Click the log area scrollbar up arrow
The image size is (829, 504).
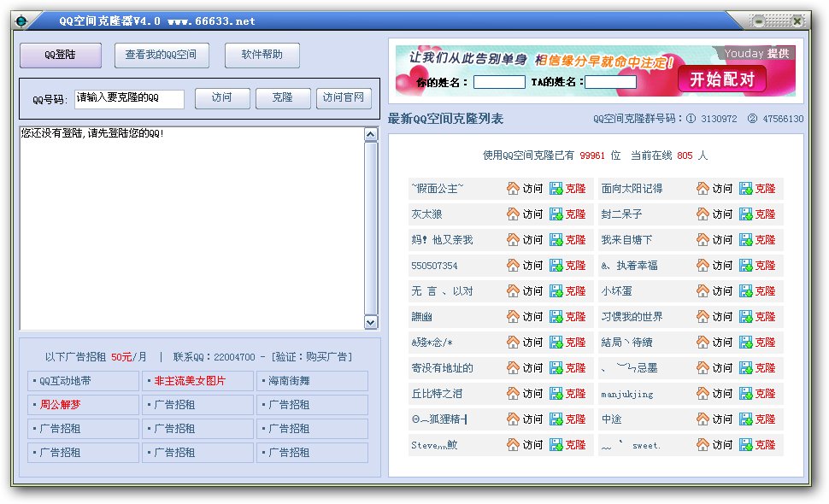(x=371, y=135)
